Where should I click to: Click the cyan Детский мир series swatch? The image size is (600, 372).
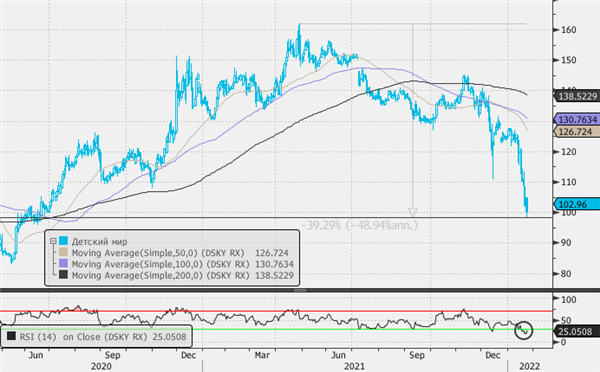pyautogui.click(x=64, y=241)
